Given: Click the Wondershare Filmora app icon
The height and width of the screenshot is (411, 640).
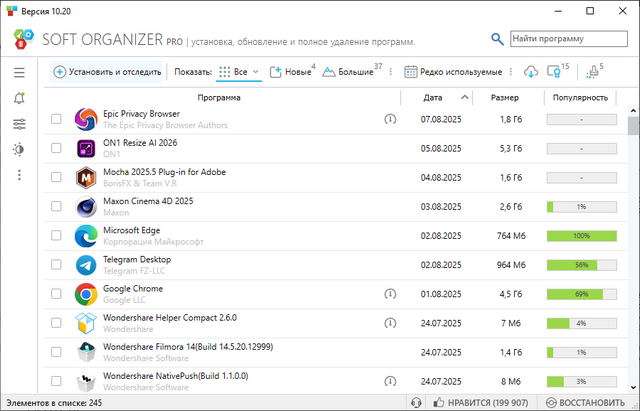Looking at the screenshot, I should pos(86,352).
